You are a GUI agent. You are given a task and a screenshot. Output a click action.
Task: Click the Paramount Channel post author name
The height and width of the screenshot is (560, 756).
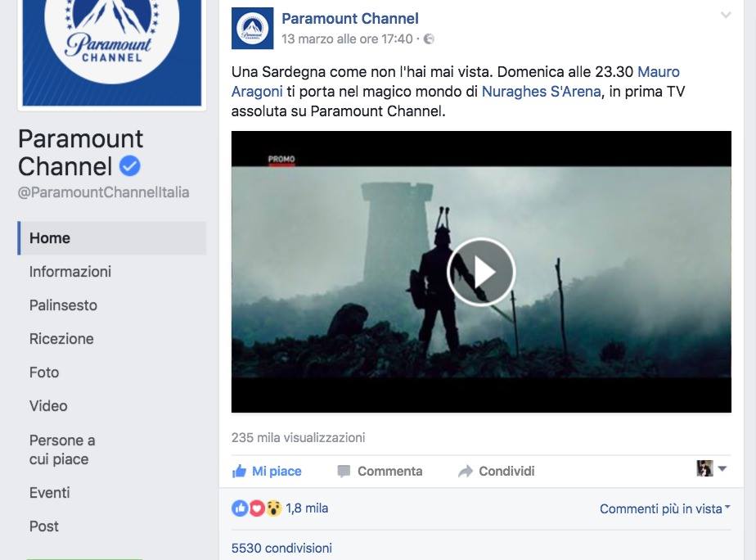click(350, 19)
